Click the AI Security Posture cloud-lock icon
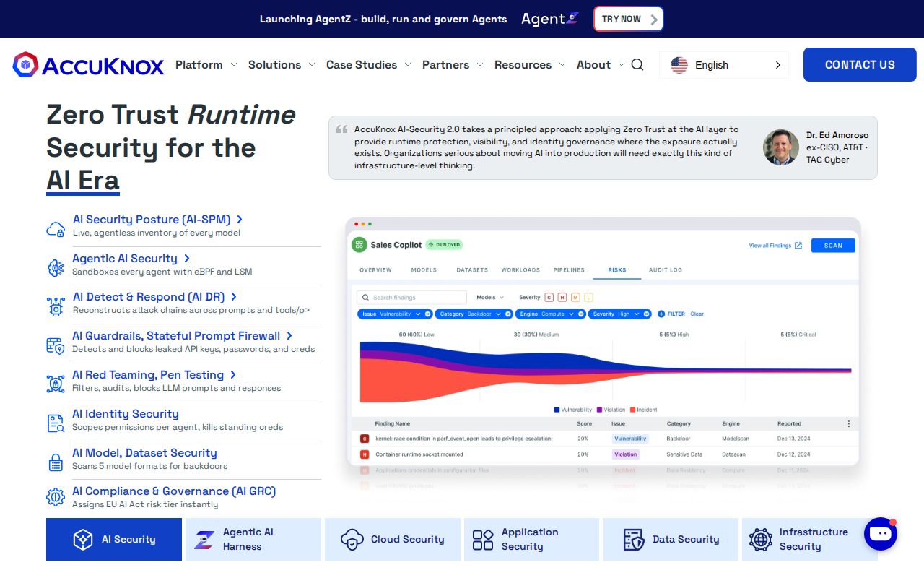This screenshot has height=578, width=924. pyautogui.click(x=56, y=229)
